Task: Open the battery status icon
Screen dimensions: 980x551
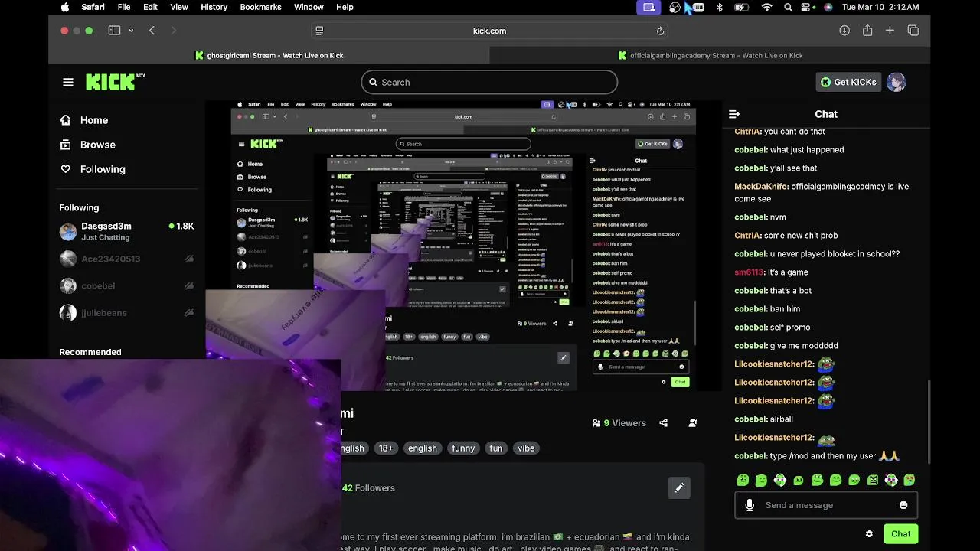Action: click(x=742, y=7)
